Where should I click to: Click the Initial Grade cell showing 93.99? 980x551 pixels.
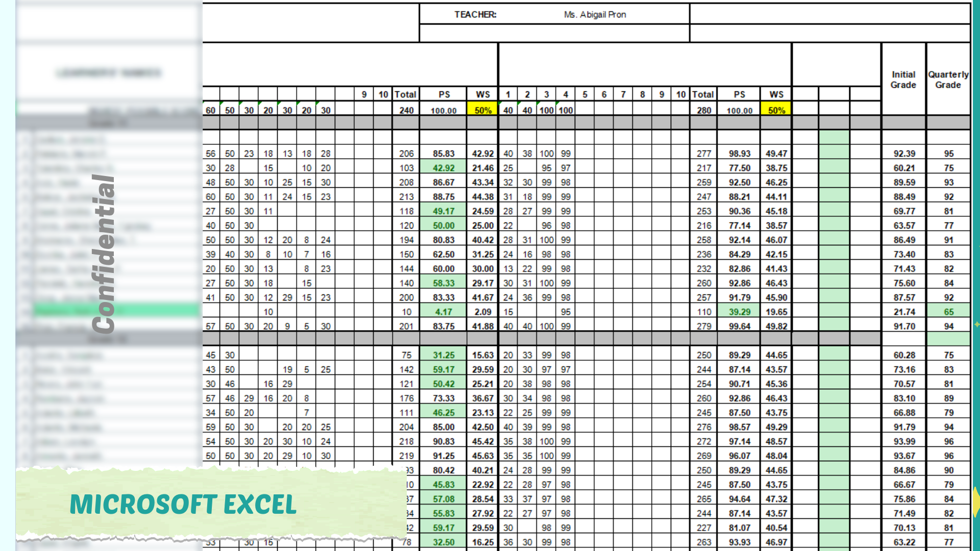click(x=904, y=441)
